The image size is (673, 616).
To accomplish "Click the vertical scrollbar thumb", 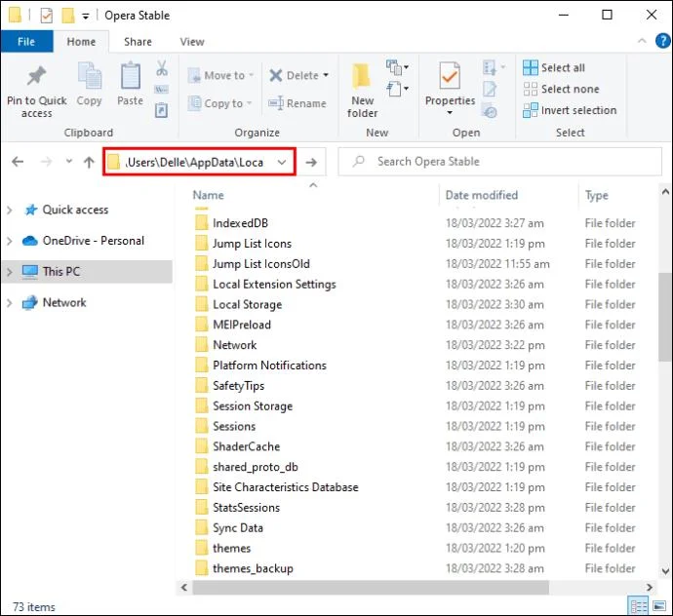I will (665, 317).
